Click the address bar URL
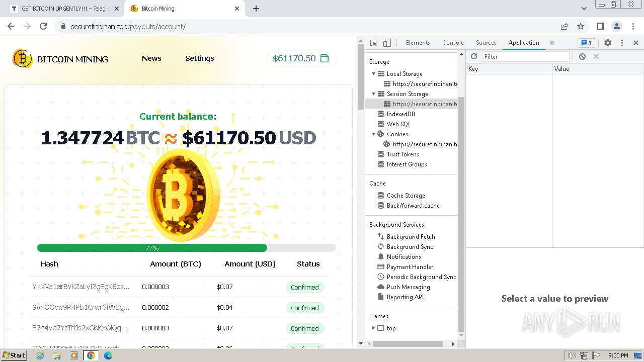Image resolution: width=644 pixels, height=362 pixels. coord(128,27)
